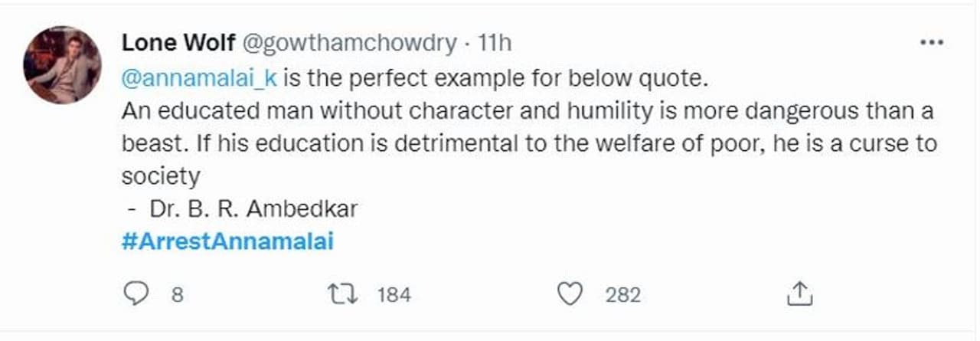Click the #ArrestAnnamalai hashtag

click(227, 242)
